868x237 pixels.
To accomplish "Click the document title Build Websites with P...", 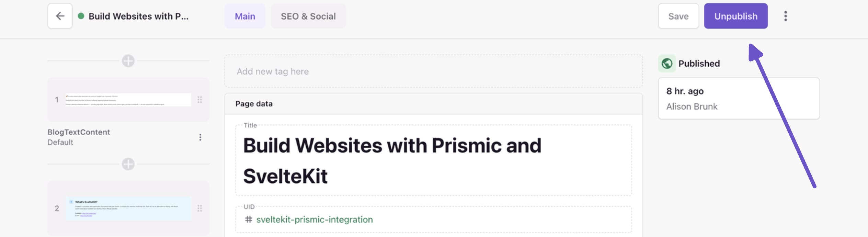I will [x=138, y=16].
